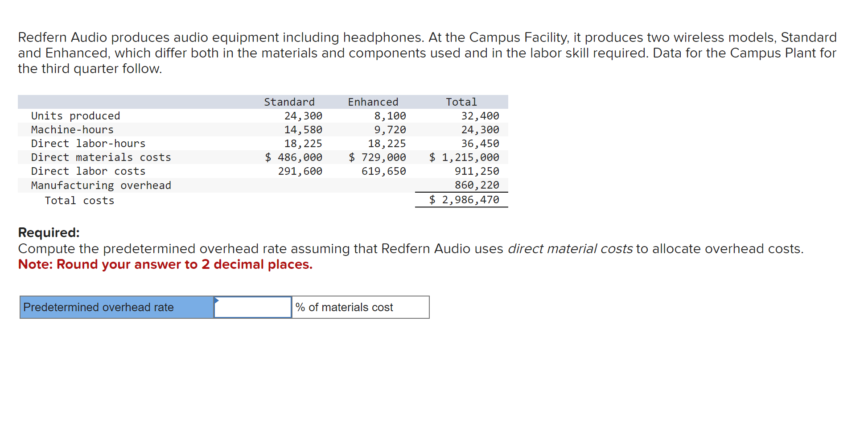This screenshot has height=428, width=868.
Task: Click the '% of materials cost' label
Action: coord(343,307)
